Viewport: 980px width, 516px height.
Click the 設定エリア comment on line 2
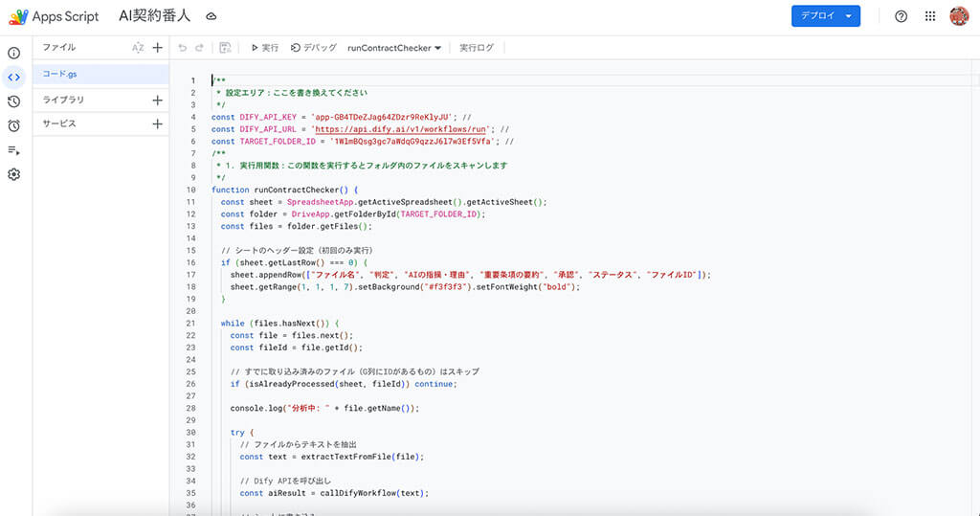coord(292,93)
